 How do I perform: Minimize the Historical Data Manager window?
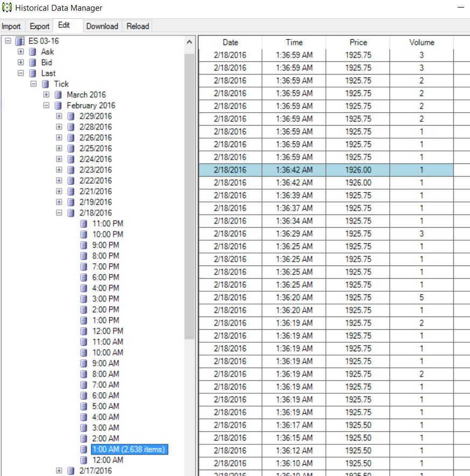tap(461, 8)
